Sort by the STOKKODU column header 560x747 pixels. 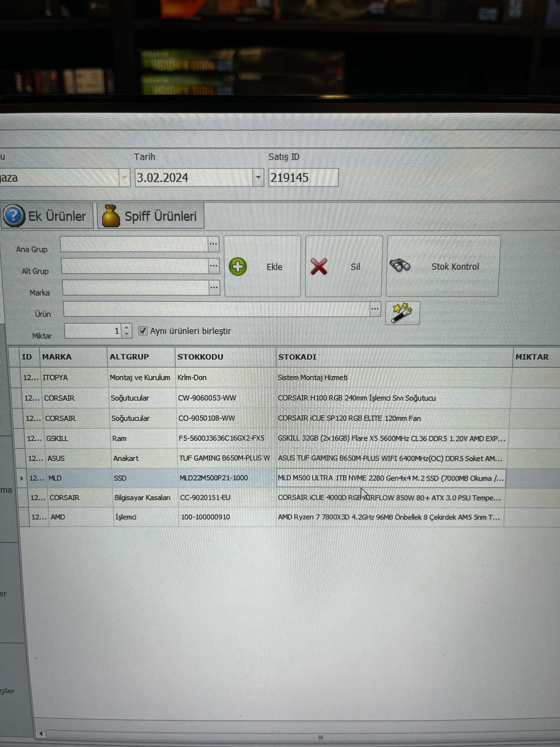(225, 357)
